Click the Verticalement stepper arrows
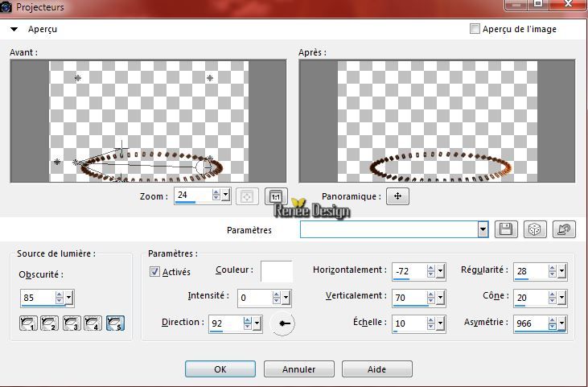 pos(431,298)
